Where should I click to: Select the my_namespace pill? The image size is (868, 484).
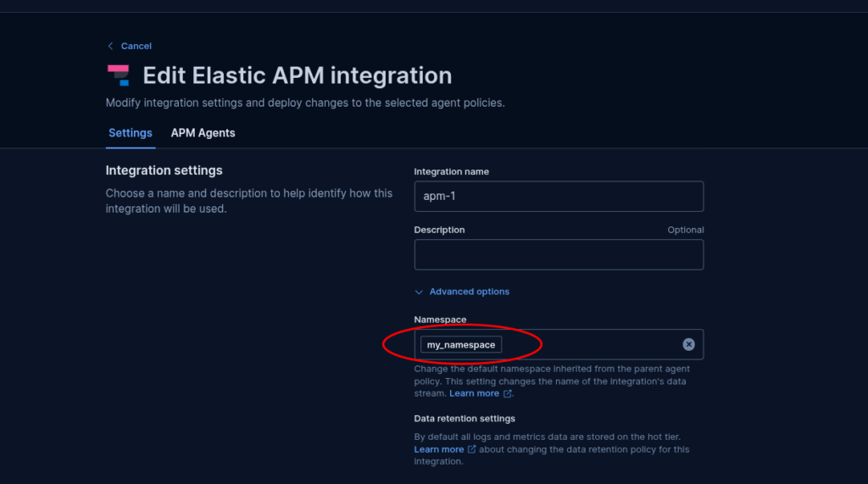[x=461, y=345]
